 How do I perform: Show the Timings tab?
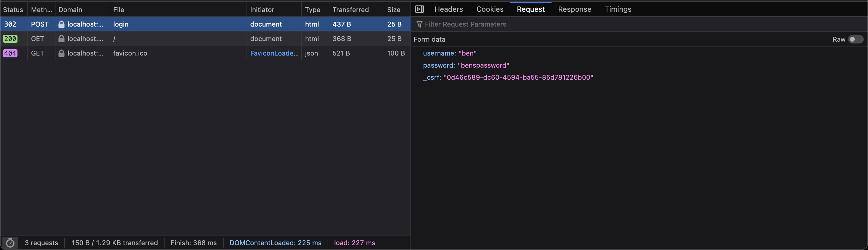coord(618,9)
